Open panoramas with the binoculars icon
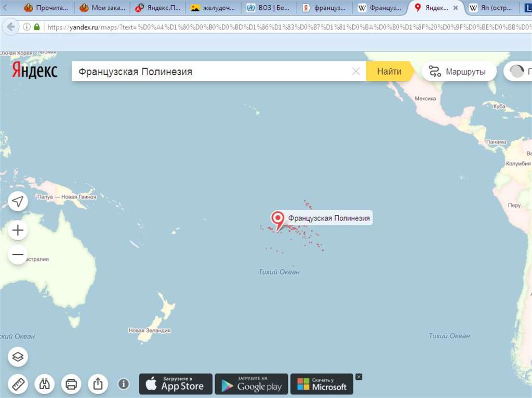Screen dimensions: 532x398 click(45, 384)
